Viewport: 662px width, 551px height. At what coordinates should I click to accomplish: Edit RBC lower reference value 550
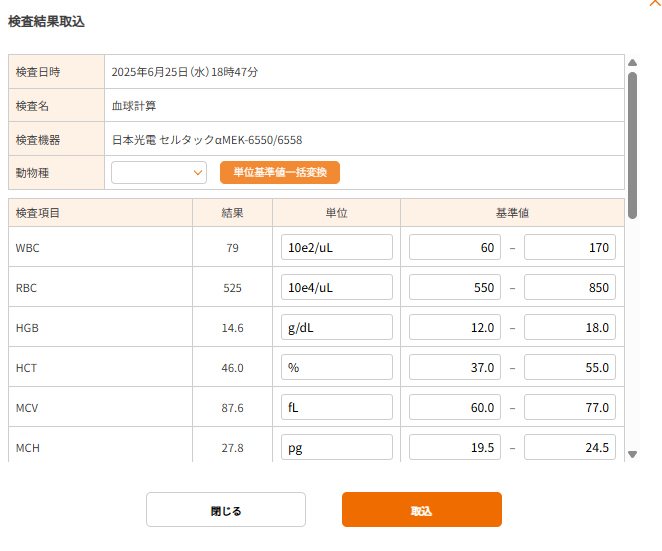(x=455, y=287)
